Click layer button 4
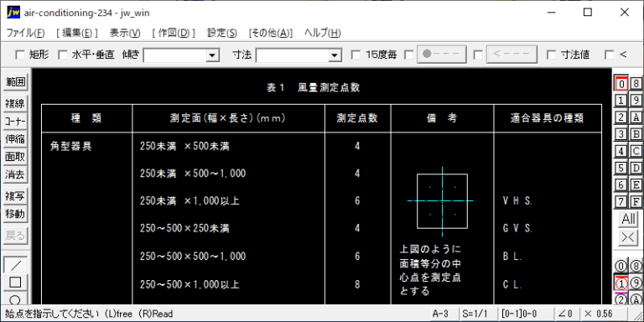The image size is (644, 322). tap(621, 151)
